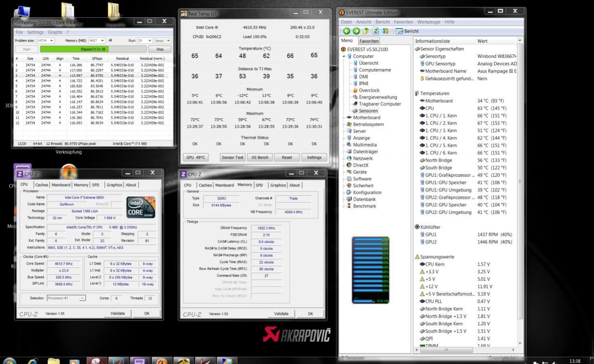This screenshot has width=594, height=364.
Task: Open Übersicht in the EVEREST tree
Action: [x=365, y=63]
